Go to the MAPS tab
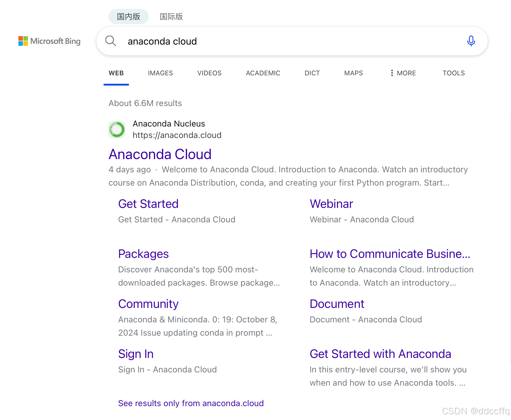The width and height of the screenshot is (511, 420). (354, 73)
